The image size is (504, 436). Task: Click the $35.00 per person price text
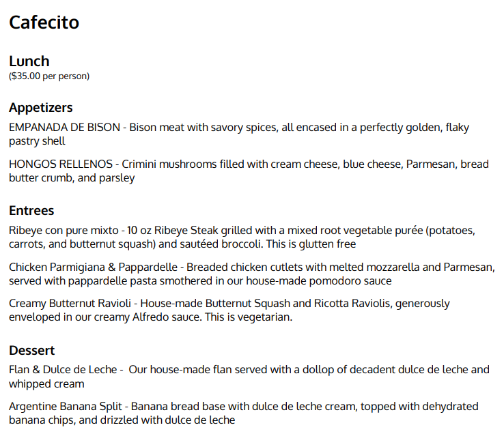point(49,76)
